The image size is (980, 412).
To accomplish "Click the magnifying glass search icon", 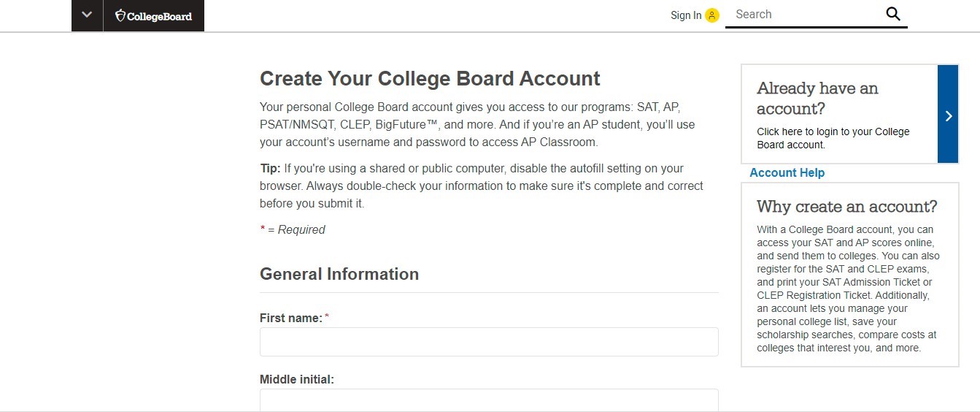I will click(x=893, y=14).
